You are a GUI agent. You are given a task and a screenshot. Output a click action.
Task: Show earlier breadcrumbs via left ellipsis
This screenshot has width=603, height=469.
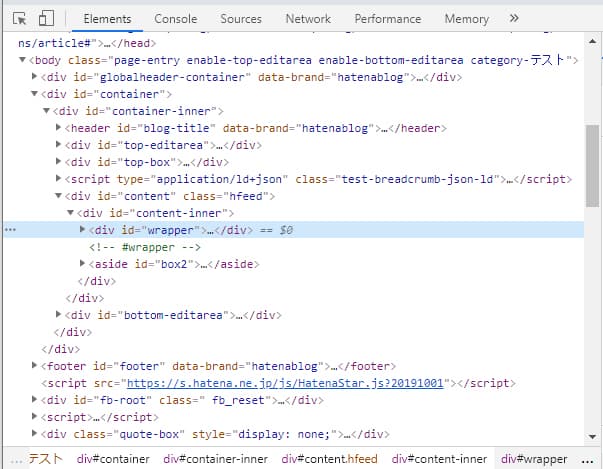point(17,461)
